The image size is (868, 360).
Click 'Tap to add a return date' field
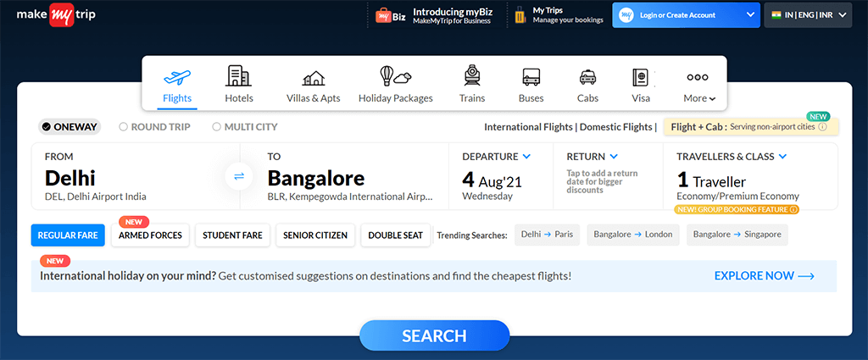602,181
